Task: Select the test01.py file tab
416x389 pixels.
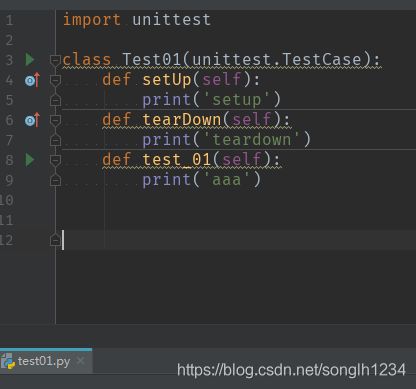Action: tap(46, 361)
